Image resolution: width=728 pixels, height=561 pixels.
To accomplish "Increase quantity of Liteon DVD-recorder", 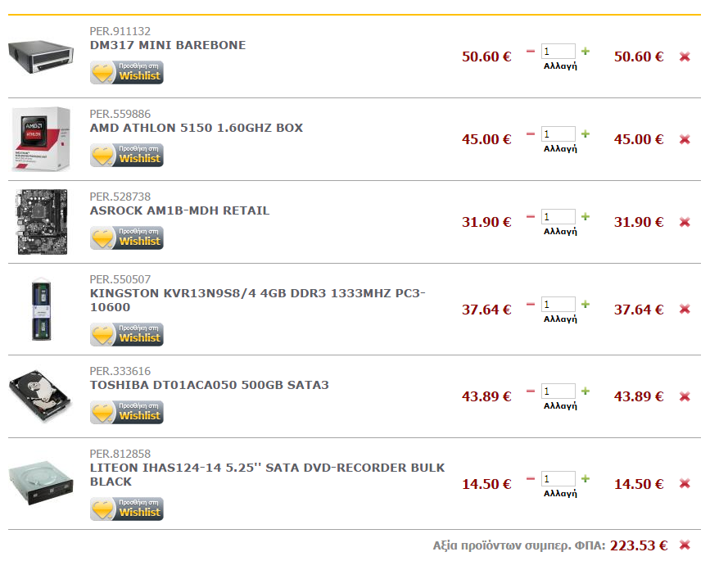I will pos(586,478).
